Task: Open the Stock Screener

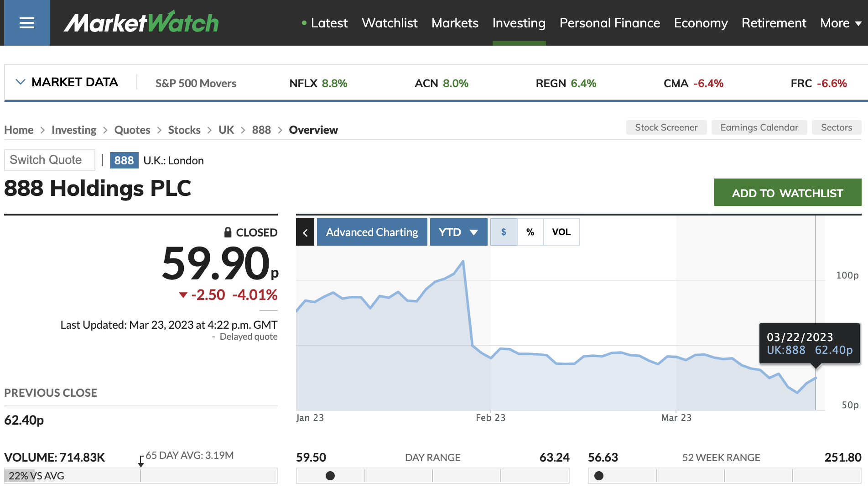Action: tap(666, 127)
